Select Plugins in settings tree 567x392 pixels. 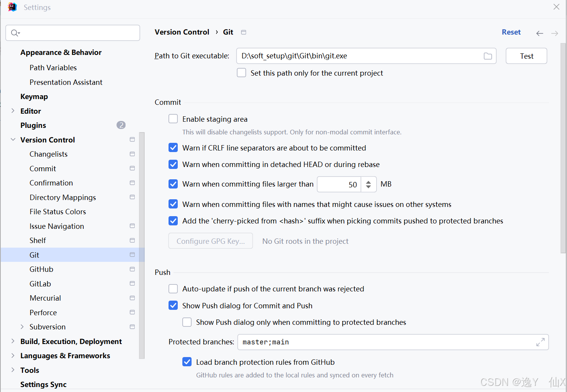coord(33,126)
